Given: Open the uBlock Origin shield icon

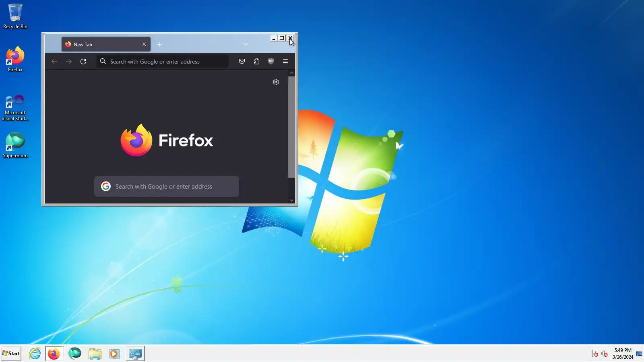Looking at the screenshot, I should pos(271,62).
